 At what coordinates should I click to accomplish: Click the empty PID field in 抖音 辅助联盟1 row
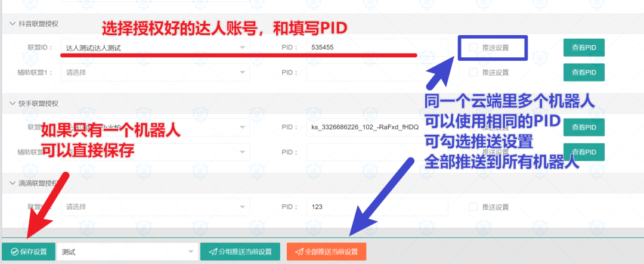click(x=377, y=72)
